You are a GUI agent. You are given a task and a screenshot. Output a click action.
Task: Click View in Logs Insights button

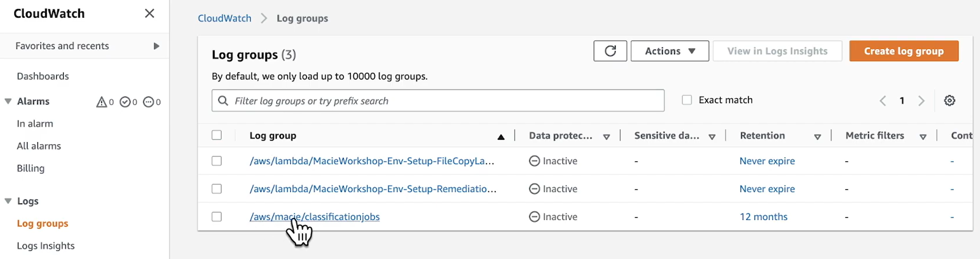777,51
